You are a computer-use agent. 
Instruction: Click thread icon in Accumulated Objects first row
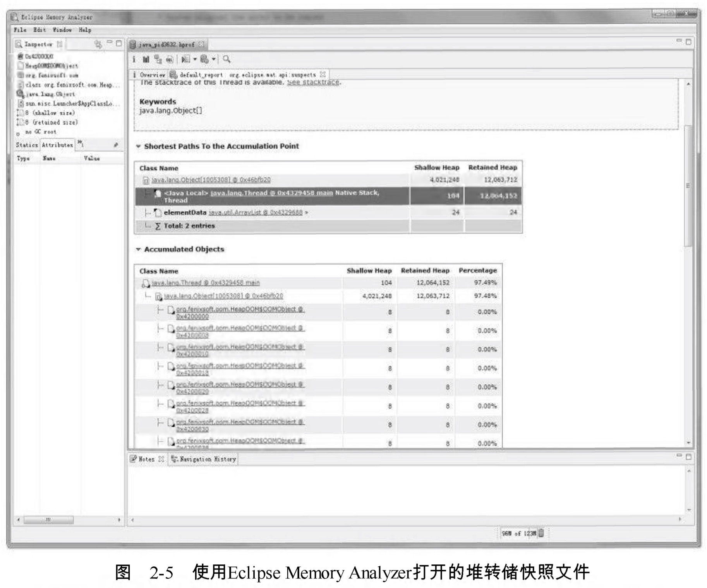click(146, 283)
